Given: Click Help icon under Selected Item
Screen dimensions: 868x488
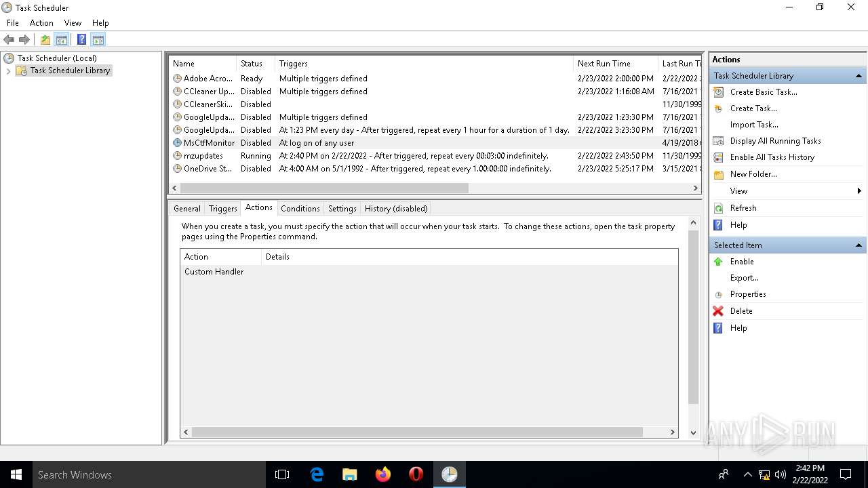Looking at the screenshot, I should [719, 328].
